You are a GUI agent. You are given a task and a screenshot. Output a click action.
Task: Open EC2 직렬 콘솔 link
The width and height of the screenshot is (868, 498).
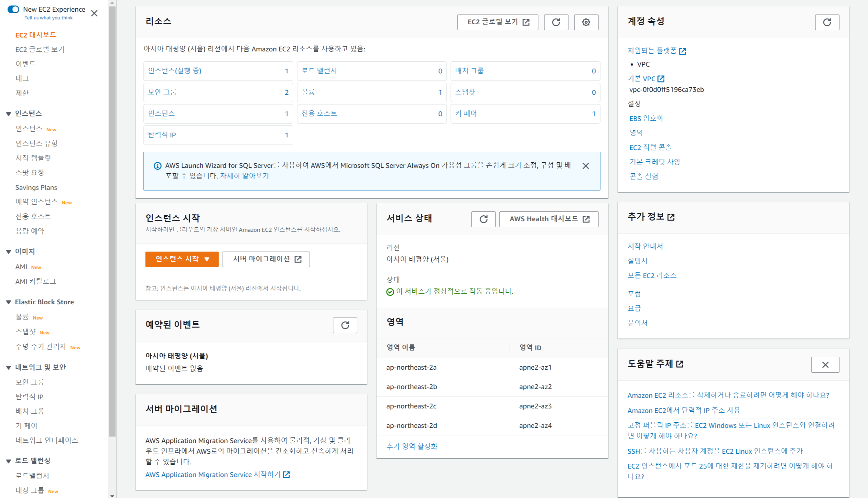(650, 148)
